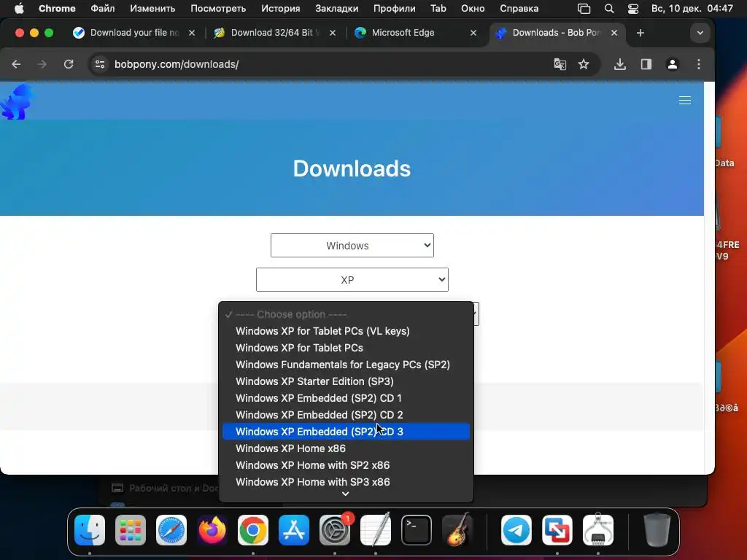Close the Microsoft Edge tab
Viewport: 747px width, 560px height.
coord(473,33)
